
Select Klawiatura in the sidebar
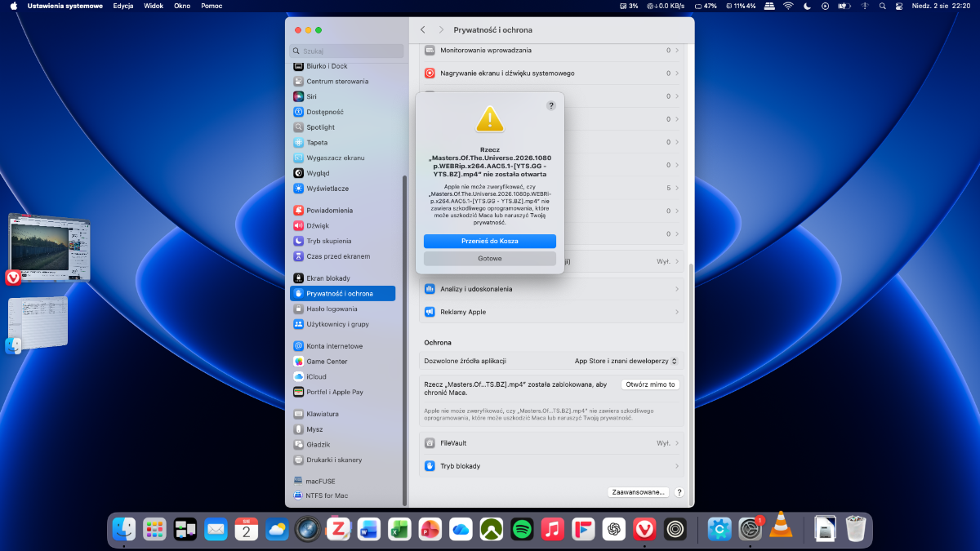[342, 414]
